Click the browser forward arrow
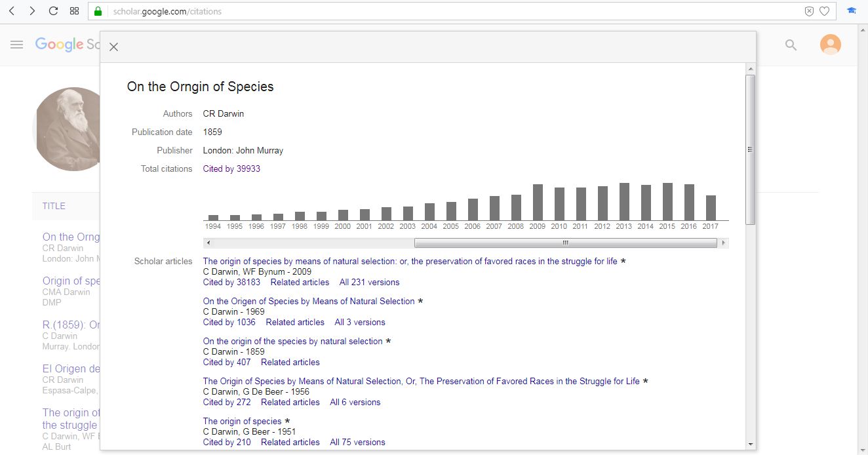The height and width of the screenshot is (455, 868). click(x=32, y=11)
